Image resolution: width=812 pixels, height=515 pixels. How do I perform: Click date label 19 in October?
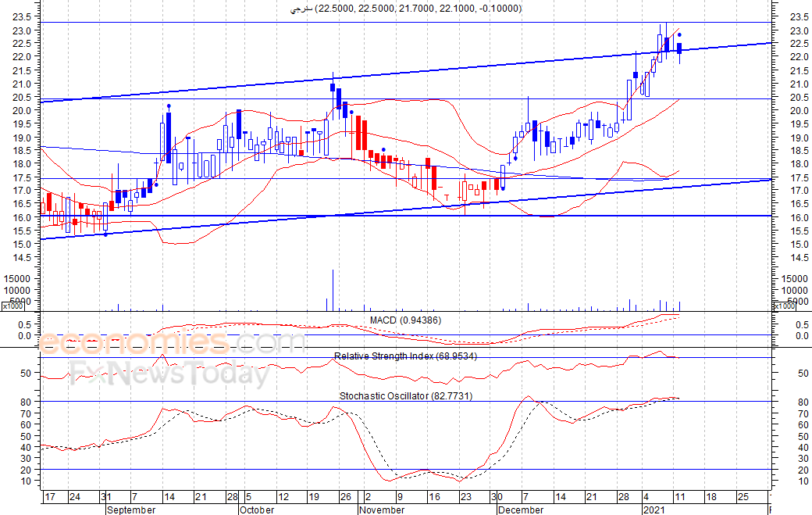point(314,497)
